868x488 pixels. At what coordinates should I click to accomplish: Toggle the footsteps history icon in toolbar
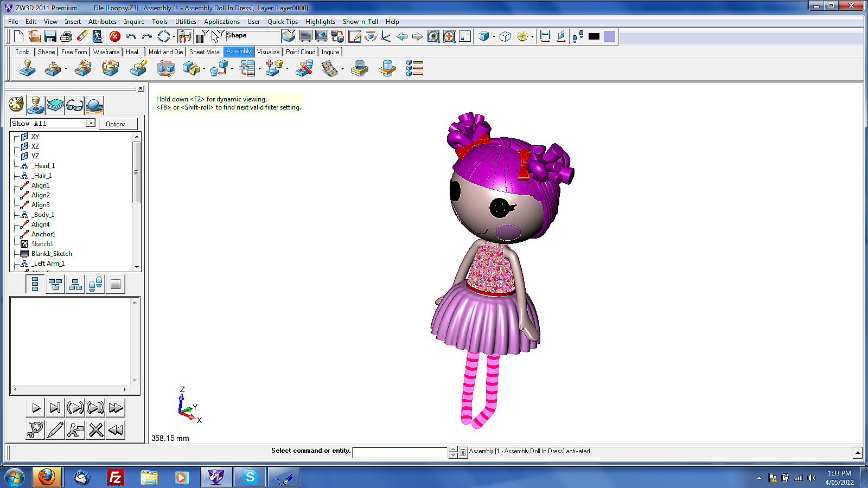pos(578,36)
